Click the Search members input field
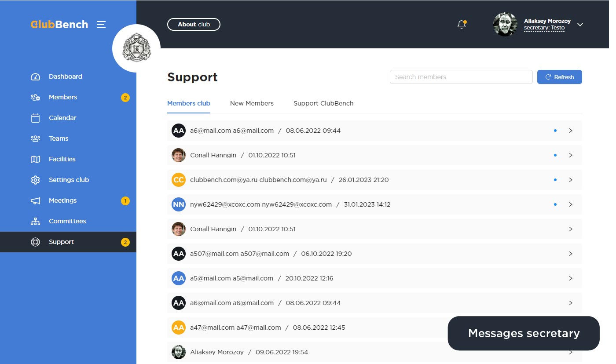This screenshot has height=364, width=616. tap(461, 77)
